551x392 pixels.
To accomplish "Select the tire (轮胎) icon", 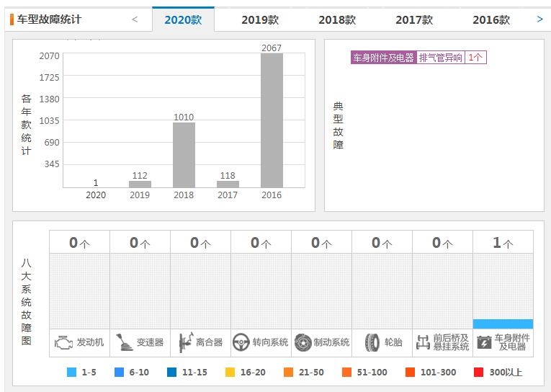I will pyautogui.click(x=372, y=342).
